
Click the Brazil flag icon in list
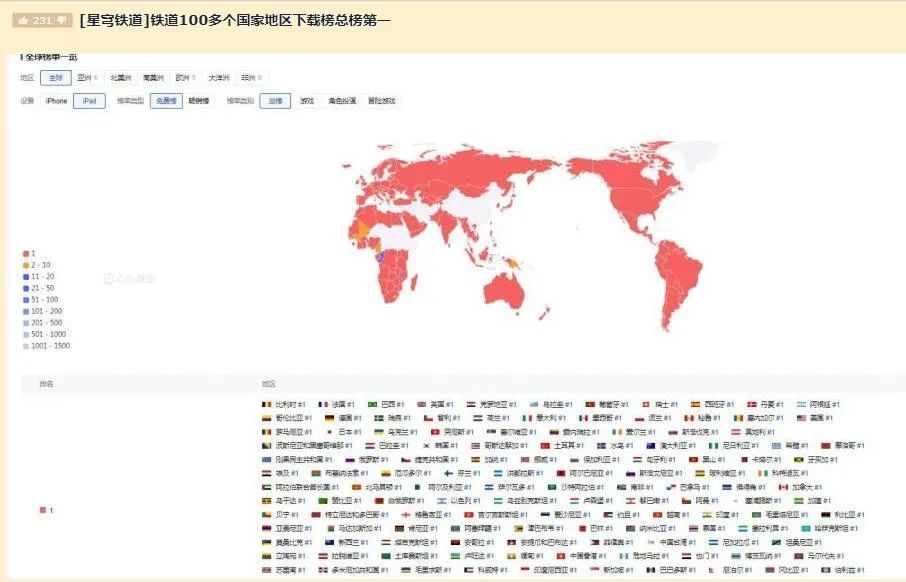pos(373,405)
